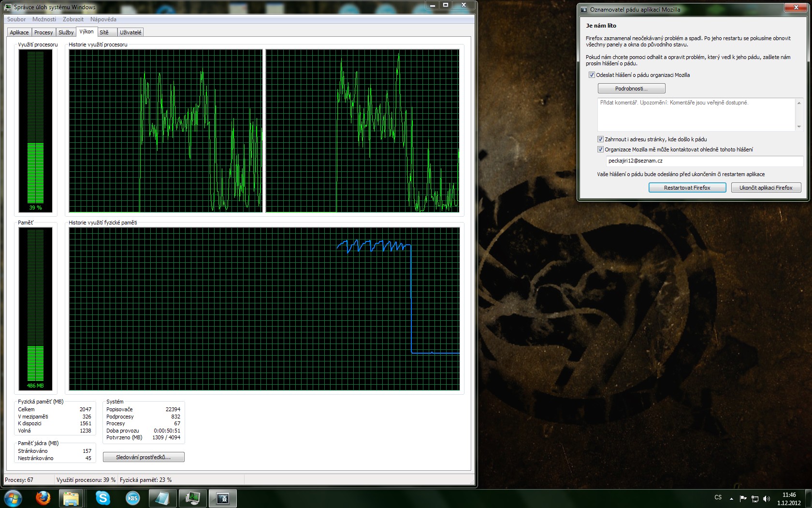Click the 'V mezipaměti' value 326

87,417
